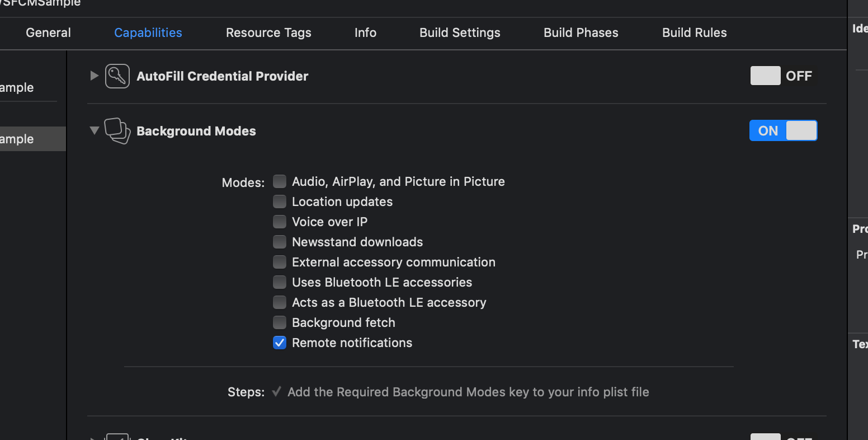Enable the Voice over IP checkbox

280,222
